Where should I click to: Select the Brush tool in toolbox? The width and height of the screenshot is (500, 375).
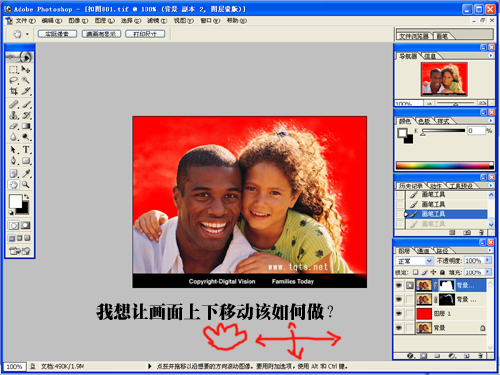pos(26,105)
